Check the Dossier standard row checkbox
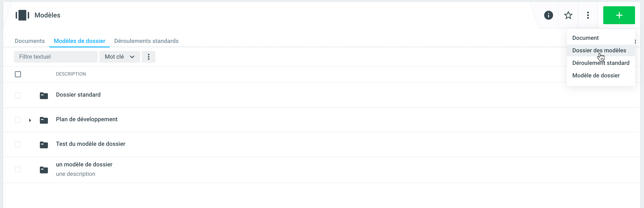Image resolution: width=644 pixels, height=208 pixels. (x=18, y=95)
